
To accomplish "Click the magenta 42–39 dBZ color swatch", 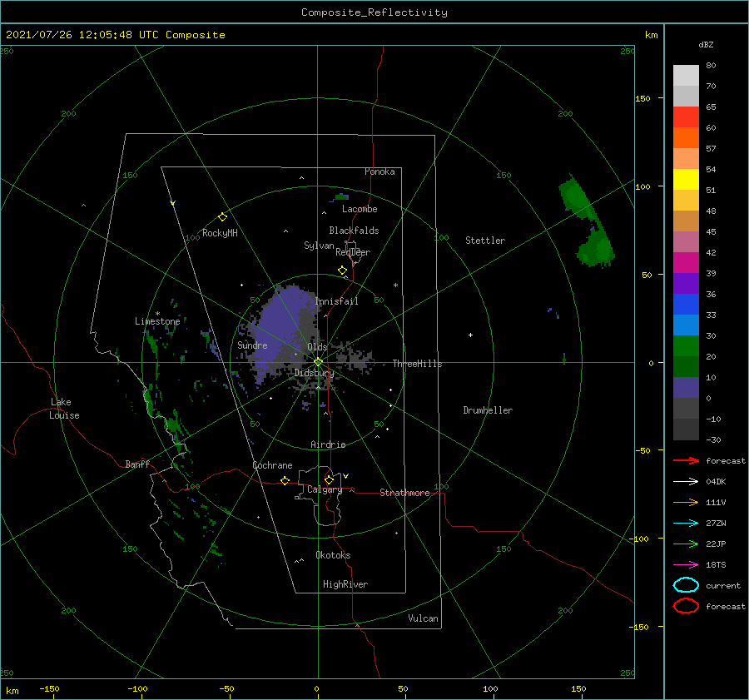I will pyautogui.click(x=686, y=263).
